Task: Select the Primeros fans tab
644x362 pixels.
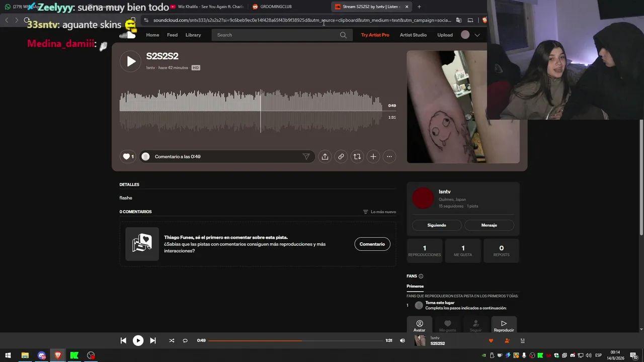Action: (415, 286)
